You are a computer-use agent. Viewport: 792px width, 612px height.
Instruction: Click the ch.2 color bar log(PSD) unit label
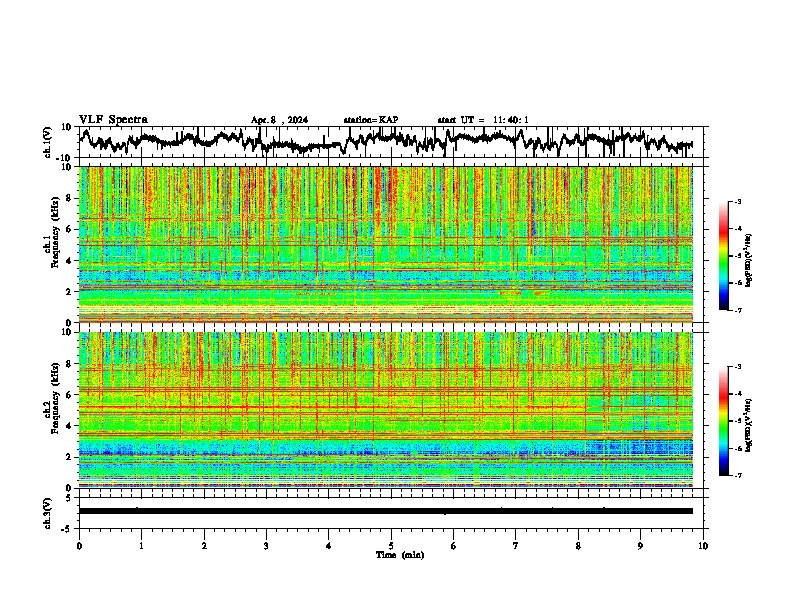pos(748,425)
